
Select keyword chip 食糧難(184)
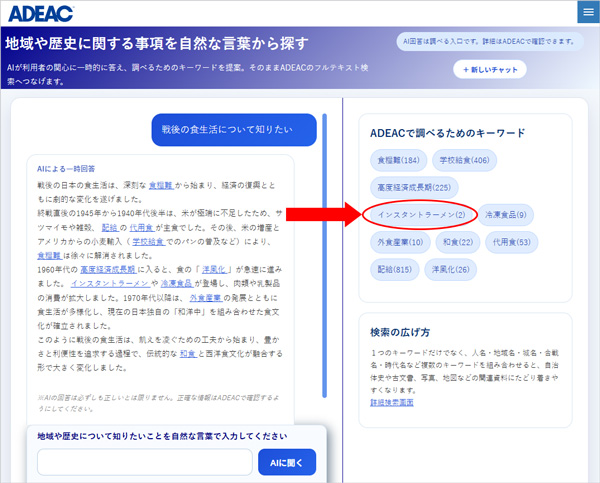(x=398, y=160)
